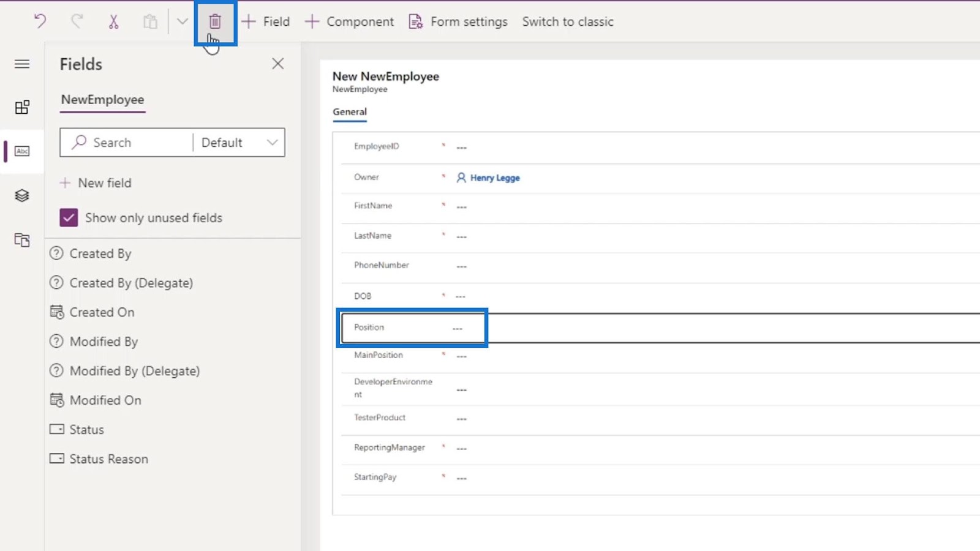This screenshot has height=551, width=980.
Task: Select the NewEmployee table tab
Action: tap(102, 100)
